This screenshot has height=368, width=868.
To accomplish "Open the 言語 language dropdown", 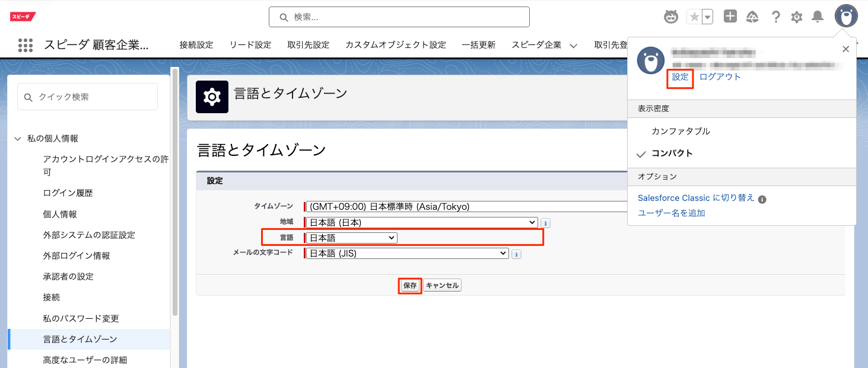I will (x=351, y=238).
